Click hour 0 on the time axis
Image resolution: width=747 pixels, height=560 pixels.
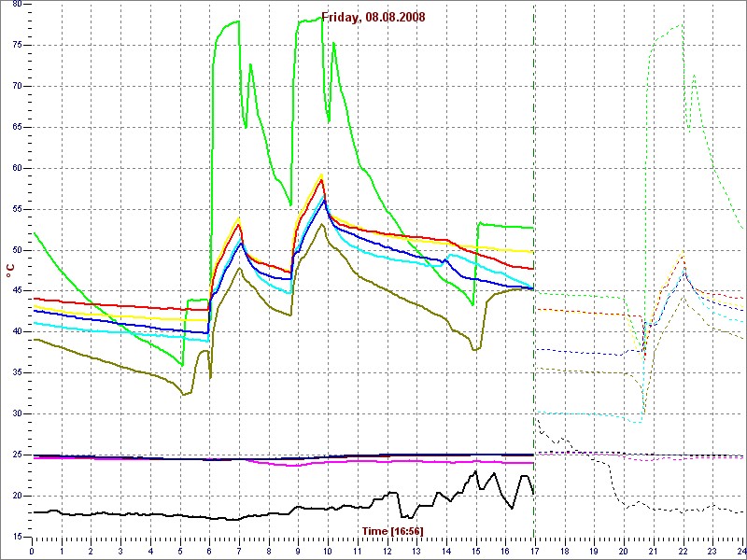click(32, 549)
